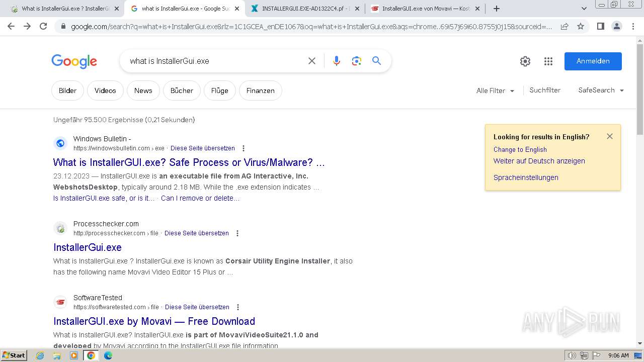This screenshot has width=644, height=362.
Task: Click Change to English link
Action: (x=520, y=150)
